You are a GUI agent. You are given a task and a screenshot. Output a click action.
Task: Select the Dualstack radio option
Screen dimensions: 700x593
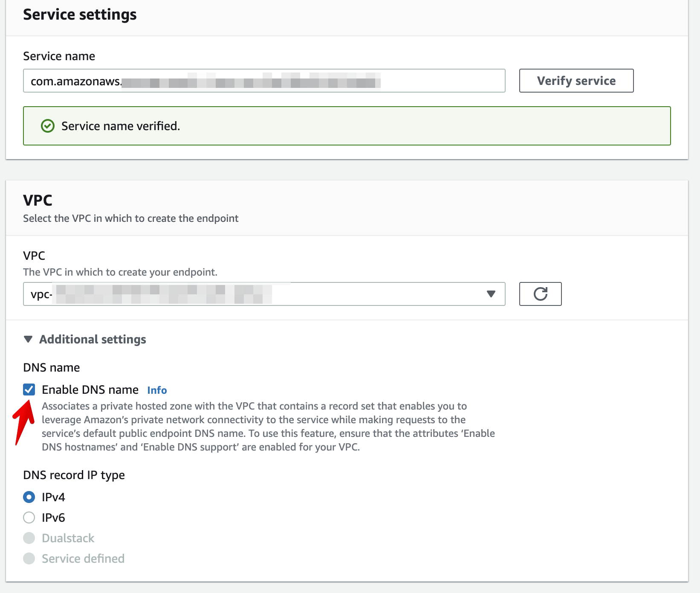pyautogui.click(x=29, y=538)
